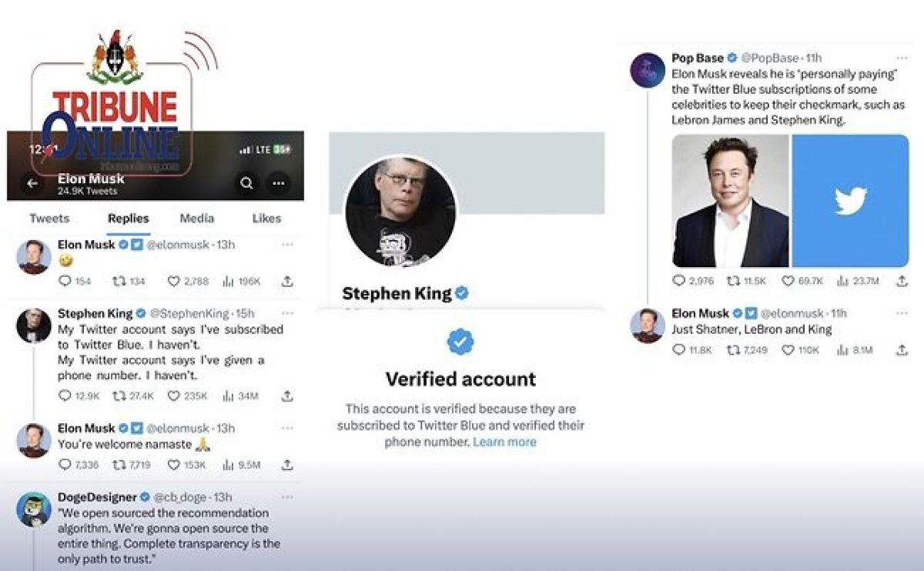Screen dimensions: 924x571
Task: Like Pop Base tweet with 69.7K likes
Action: pos(802,281)
